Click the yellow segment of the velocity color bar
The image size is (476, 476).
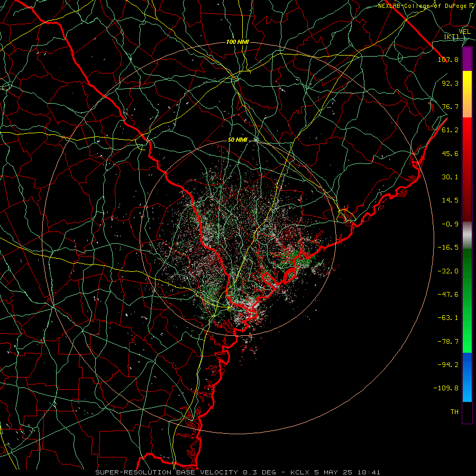click(x=467, y=94)
